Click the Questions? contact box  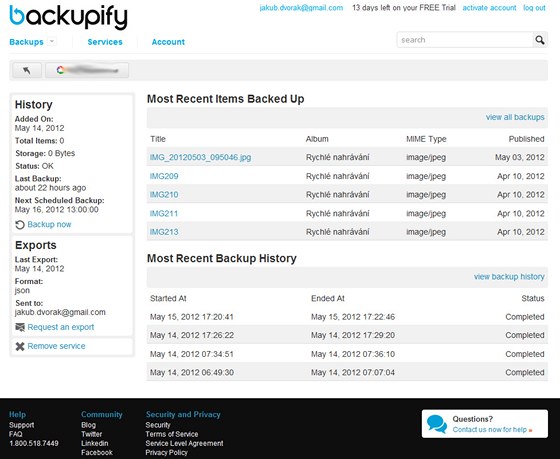(485, 424)
